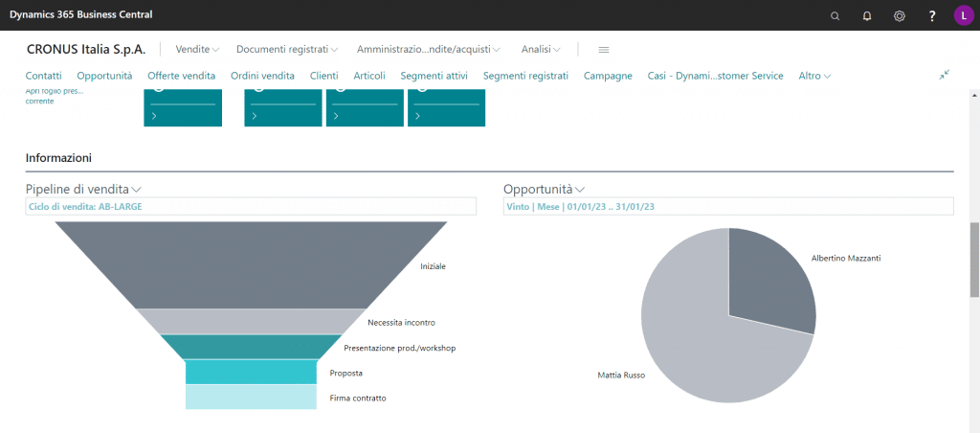Viewport: 980px width, 433px height.
Task: Click the Necessita incontro chart label
Action: point(401,323)
